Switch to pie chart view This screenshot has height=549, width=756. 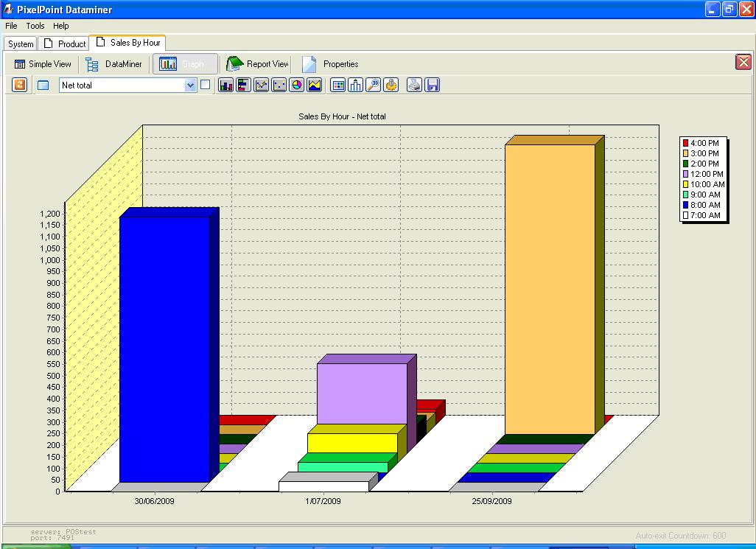(x=296, y=85)
